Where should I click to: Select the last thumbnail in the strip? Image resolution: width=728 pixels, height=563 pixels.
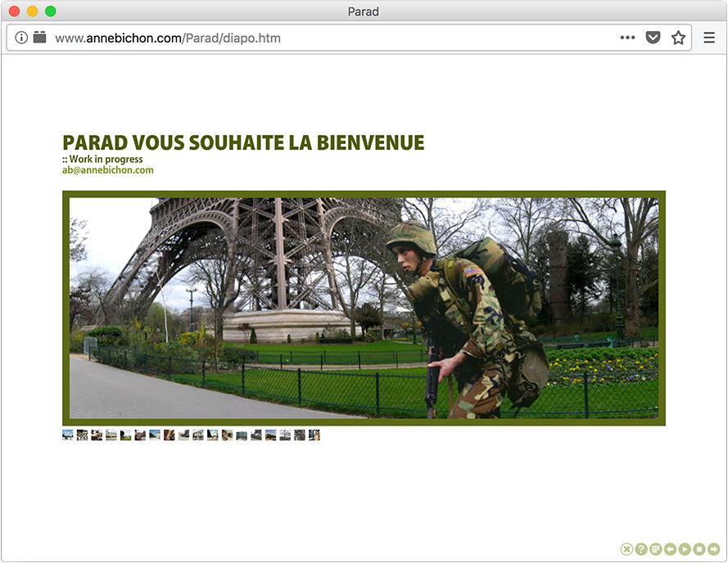314,435
